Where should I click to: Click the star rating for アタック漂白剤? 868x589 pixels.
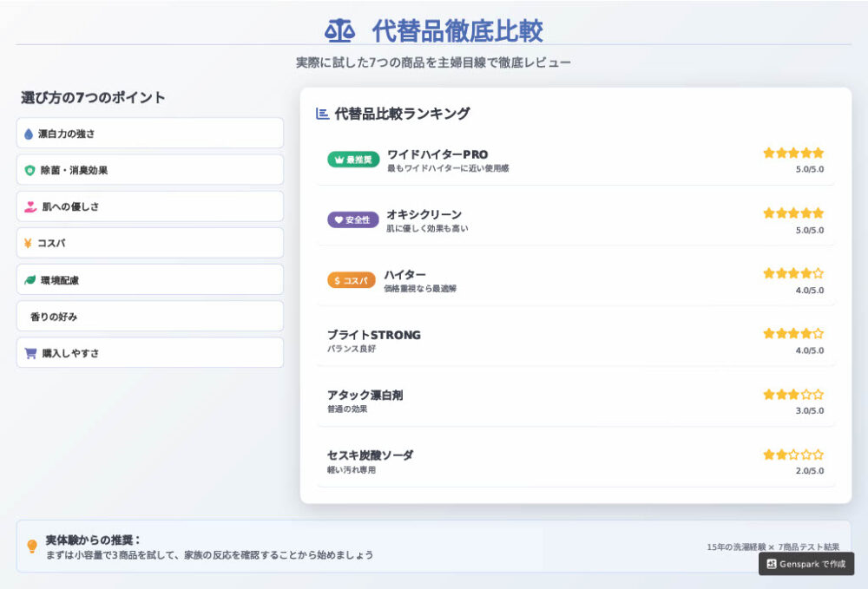[793, 395]
